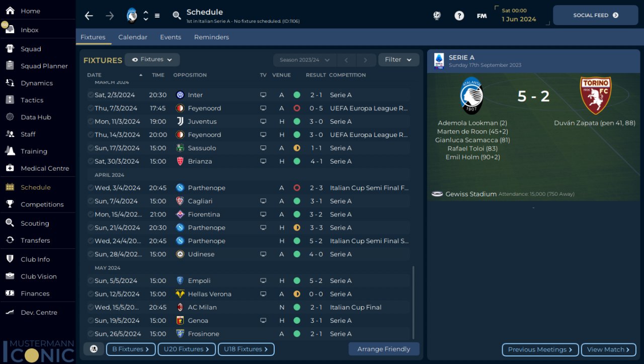This screenshot has width=644, height=364.
Task: Click the Empoli 5 - 2 result
Action: [316, 281]
